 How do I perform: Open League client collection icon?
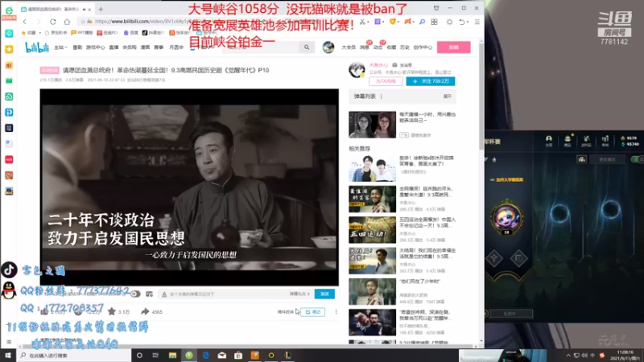(568, 141)
